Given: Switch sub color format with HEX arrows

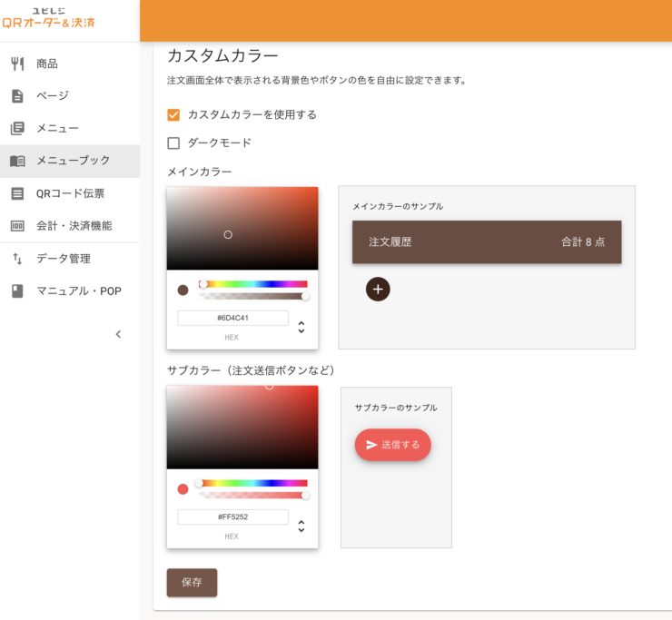Looking at the screenshot, I should [301, 527].
